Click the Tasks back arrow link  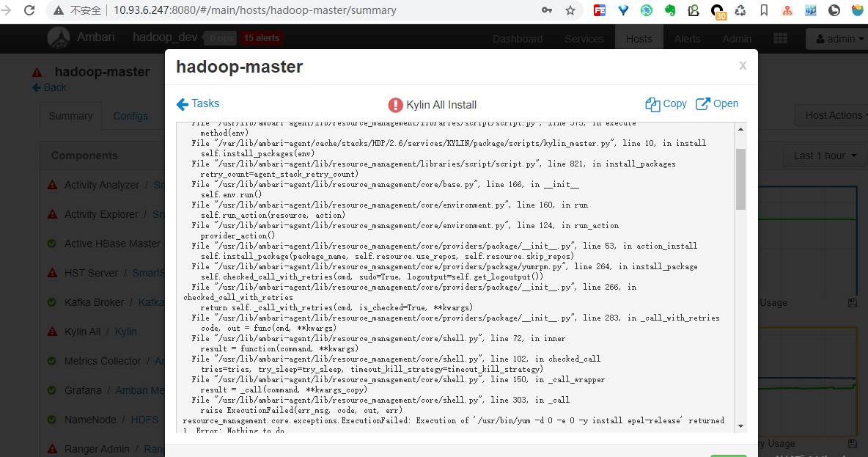198,104
